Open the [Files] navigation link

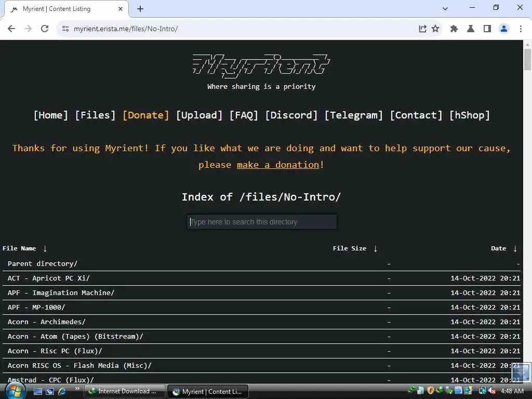[96, 115]
